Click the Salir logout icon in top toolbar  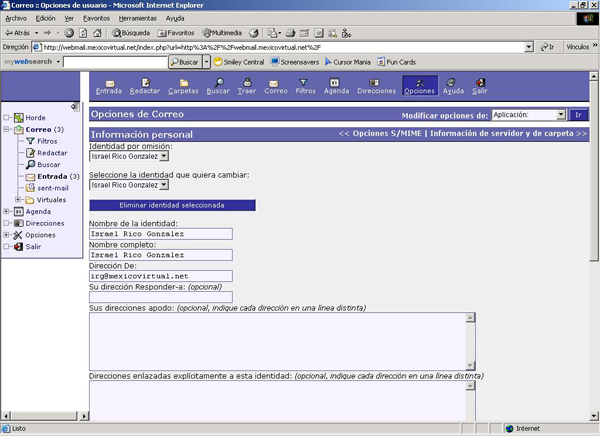(479, 87)
